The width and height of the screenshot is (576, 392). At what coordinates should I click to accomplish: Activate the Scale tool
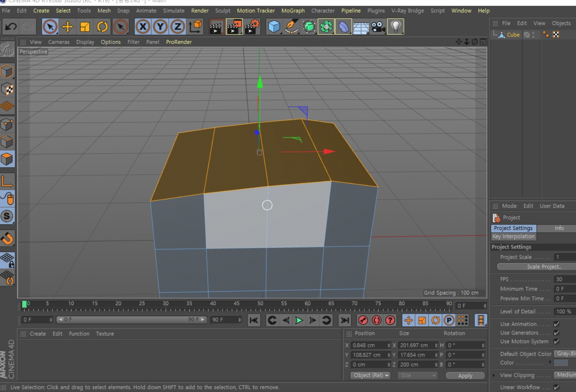point(85,27)
